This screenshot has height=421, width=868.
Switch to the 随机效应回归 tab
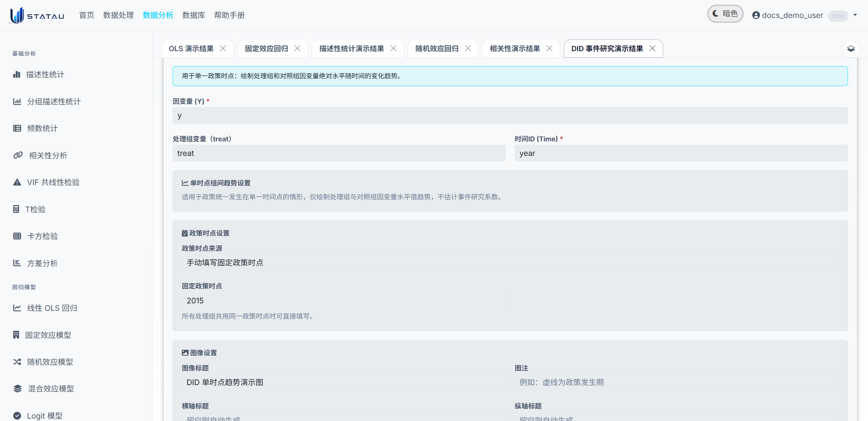point(437,48)
